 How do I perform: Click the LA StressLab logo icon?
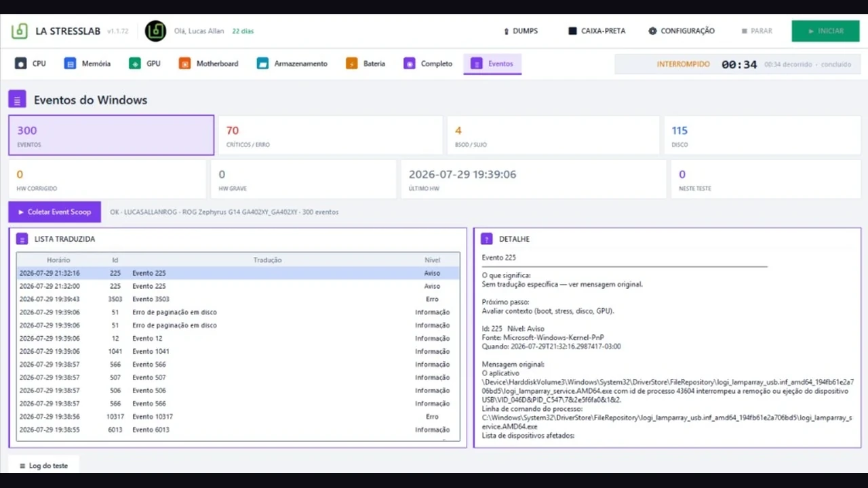pos(20,31)
